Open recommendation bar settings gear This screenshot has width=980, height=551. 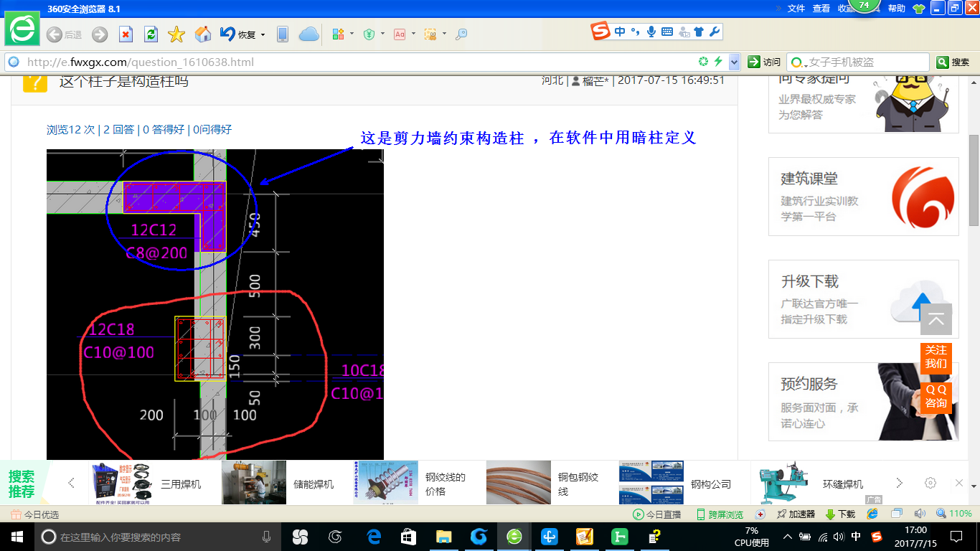click(x=930, y=483)
